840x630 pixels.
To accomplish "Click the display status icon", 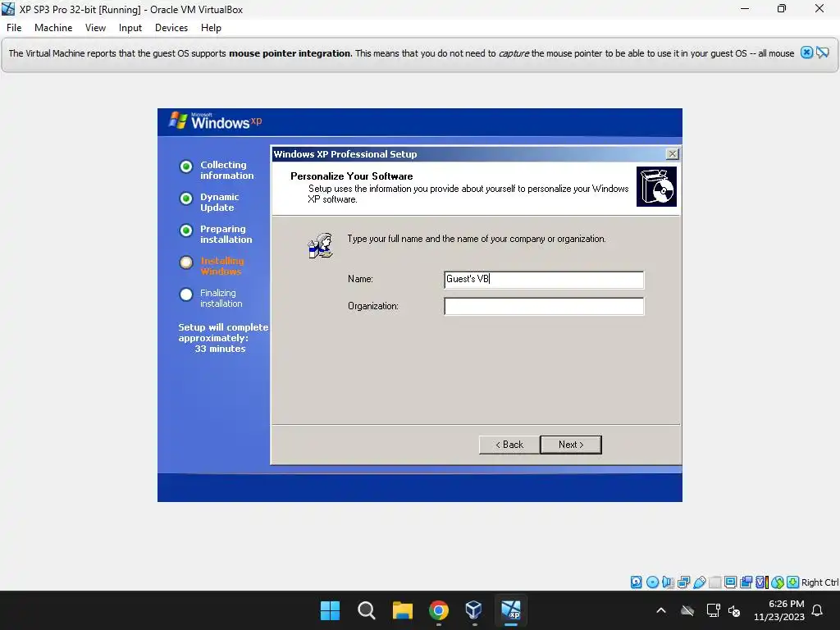I will tap(730, 582).
